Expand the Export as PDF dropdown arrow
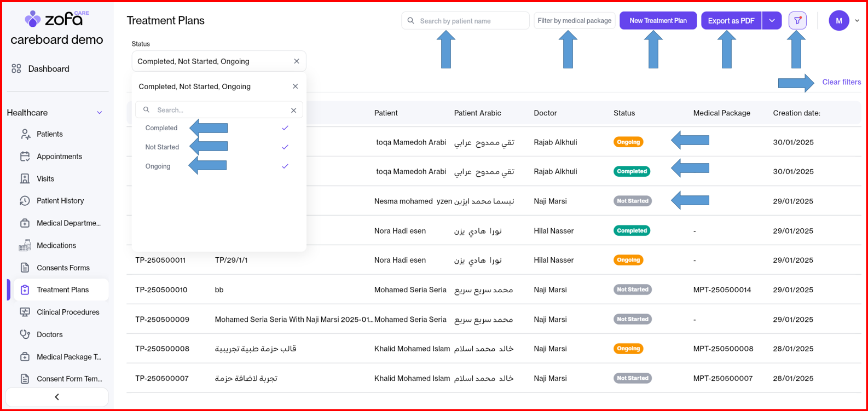The image size is (868, 411). 772,21
